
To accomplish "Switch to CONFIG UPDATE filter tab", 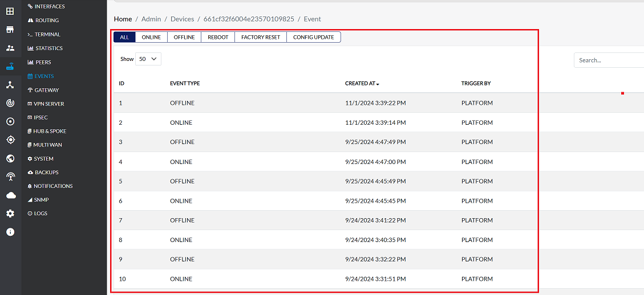I will (313, 38).
